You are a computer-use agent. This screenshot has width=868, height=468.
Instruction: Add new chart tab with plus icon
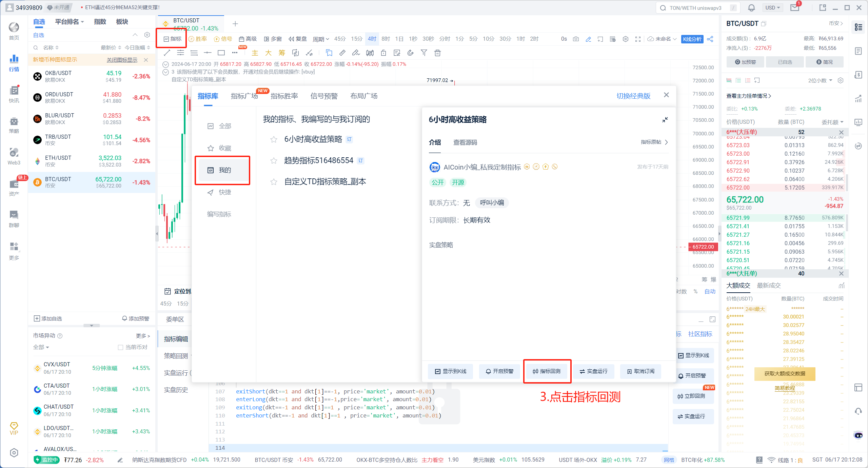[x=235, y=24]
